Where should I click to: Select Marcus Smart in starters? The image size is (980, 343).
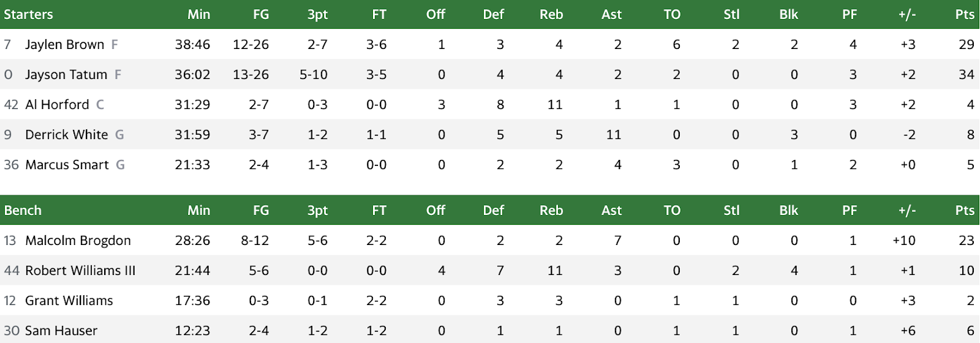(67, 165)
